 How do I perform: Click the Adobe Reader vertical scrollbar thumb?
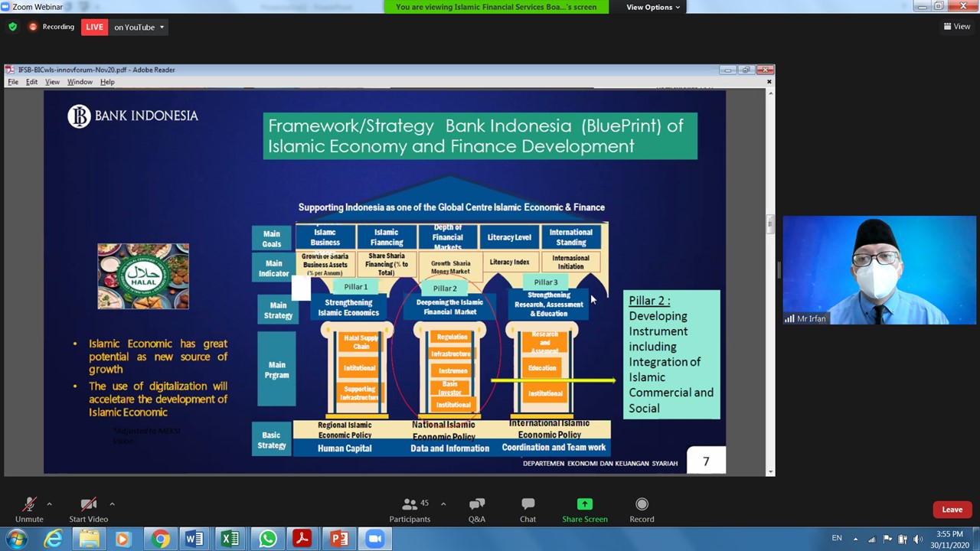(x=769, y=224)
